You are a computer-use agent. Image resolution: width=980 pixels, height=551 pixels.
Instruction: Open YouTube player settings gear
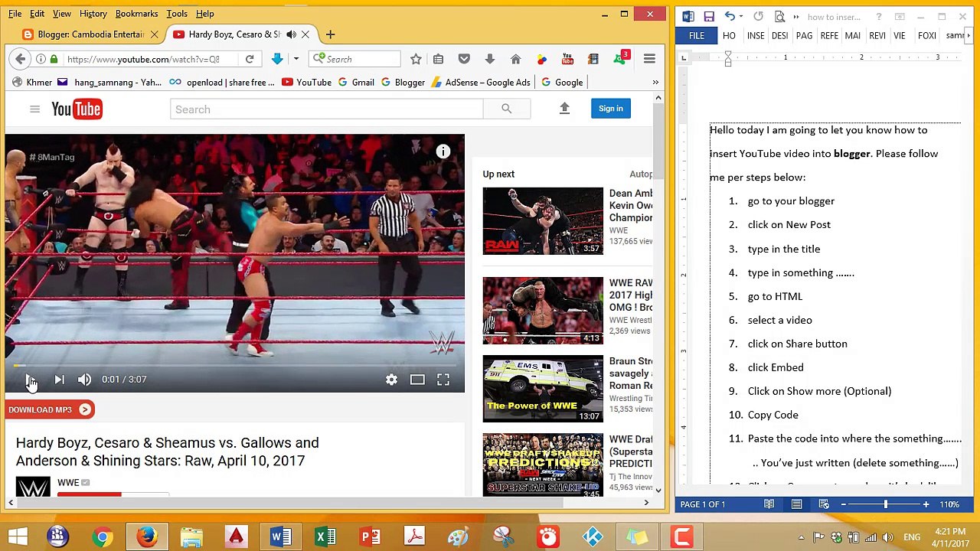tap(391, 380)
